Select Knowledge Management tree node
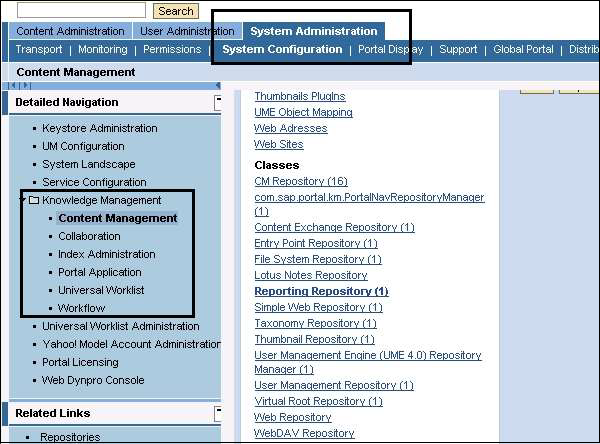Screen dimensions: 600x444 [102, 200]
